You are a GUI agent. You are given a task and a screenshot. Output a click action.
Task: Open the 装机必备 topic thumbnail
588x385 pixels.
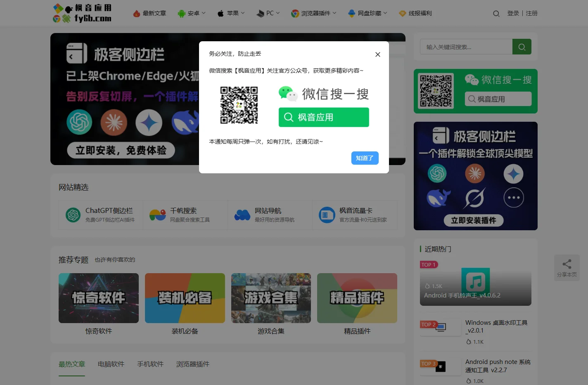point(185,298)
